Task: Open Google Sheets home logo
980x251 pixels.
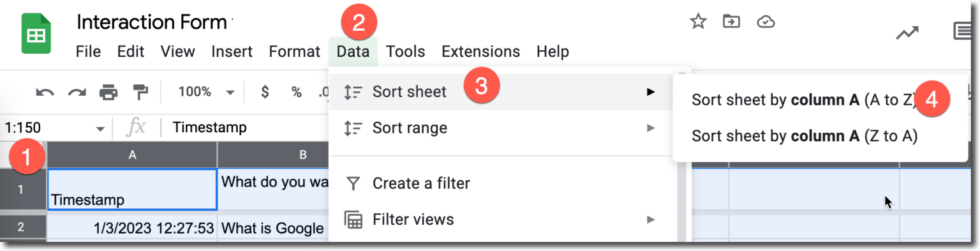Action: (x=36, y=33)
